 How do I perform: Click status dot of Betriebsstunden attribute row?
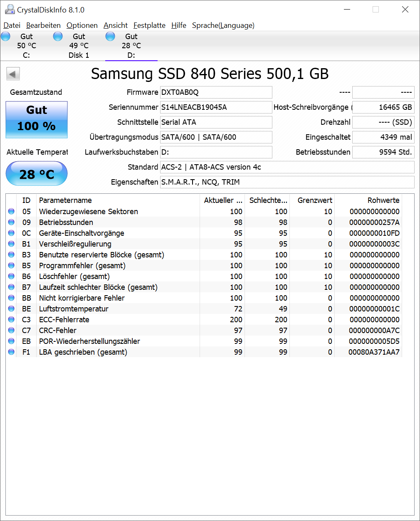point(11,222)
